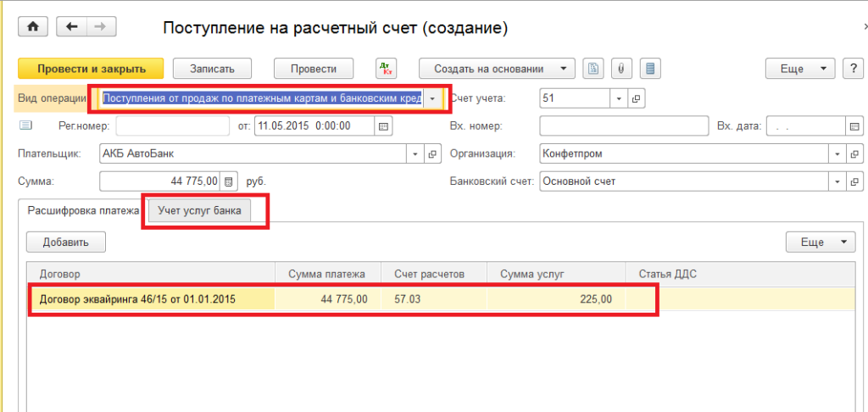Open calculator in the Сумма field

[228, 181]
